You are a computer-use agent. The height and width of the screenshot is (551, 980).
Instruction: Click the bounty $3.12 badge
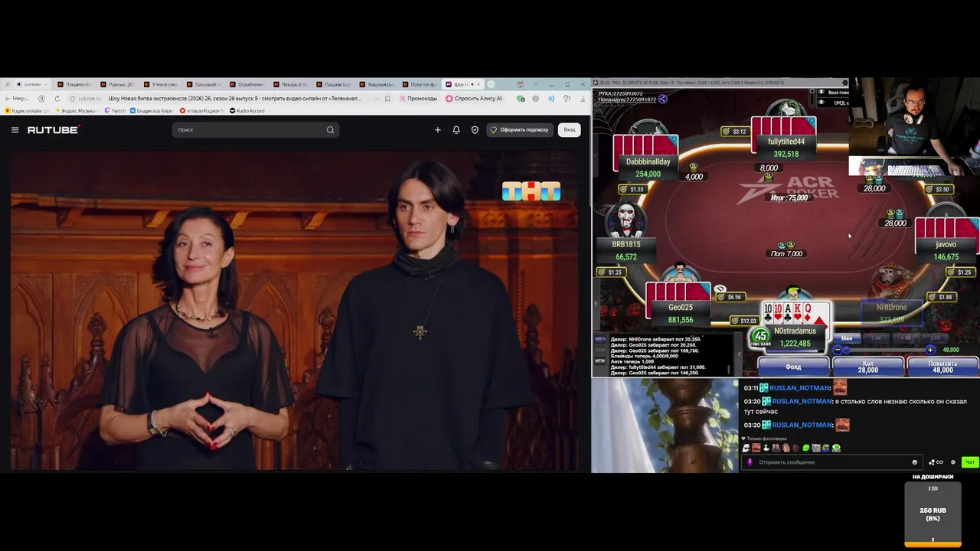[735, 132]
